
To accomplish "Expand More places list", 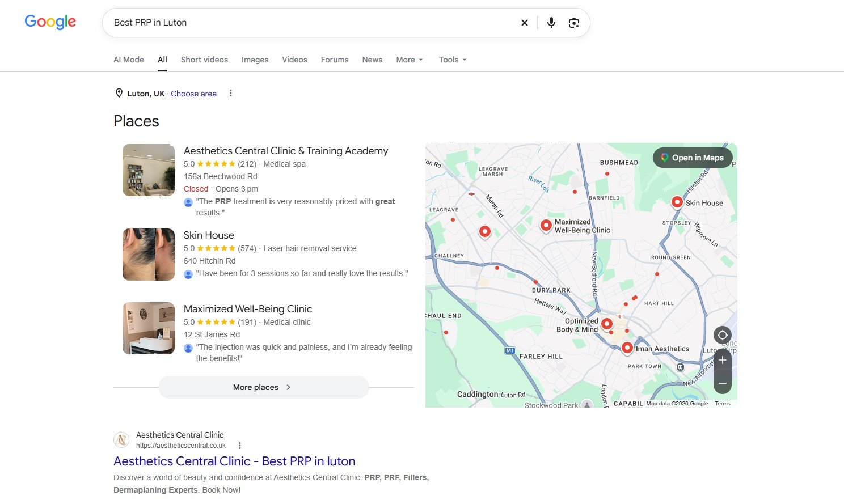I will click(263, 387).
